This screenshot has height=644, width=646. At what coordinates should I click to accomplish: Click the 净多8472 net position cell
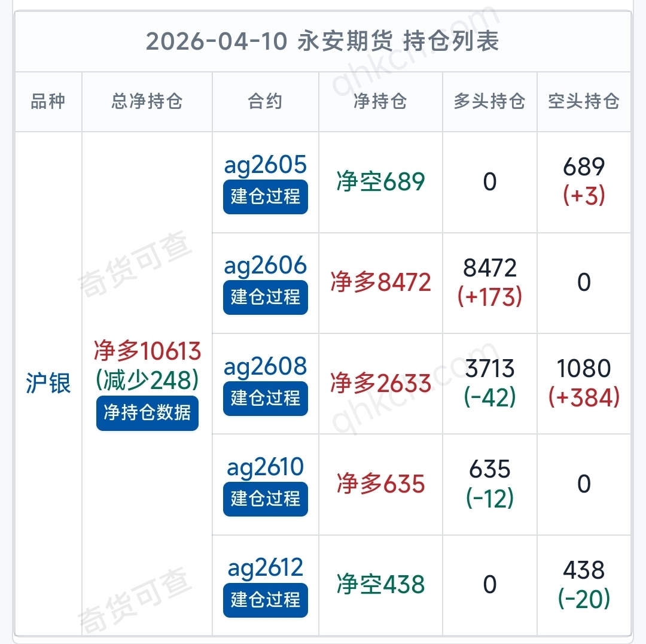(x=380, y=282)
